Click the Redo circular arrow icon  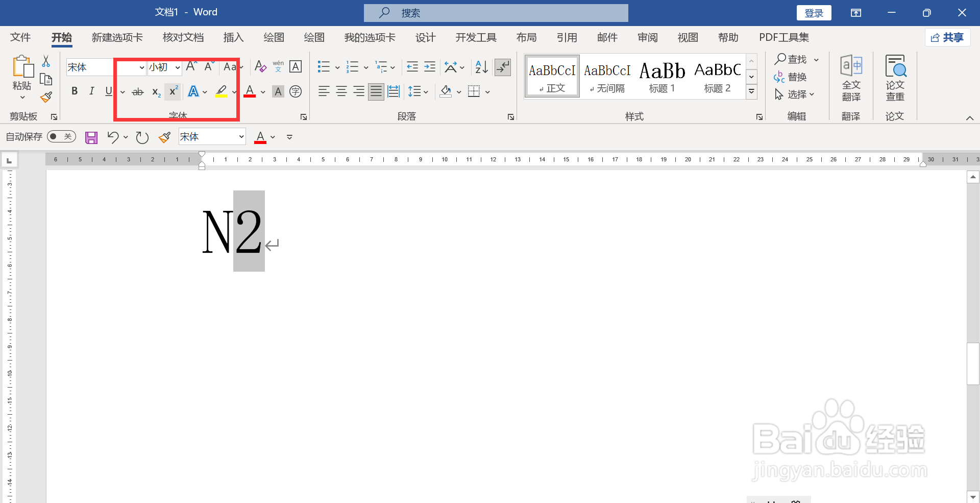coord(142,137)
